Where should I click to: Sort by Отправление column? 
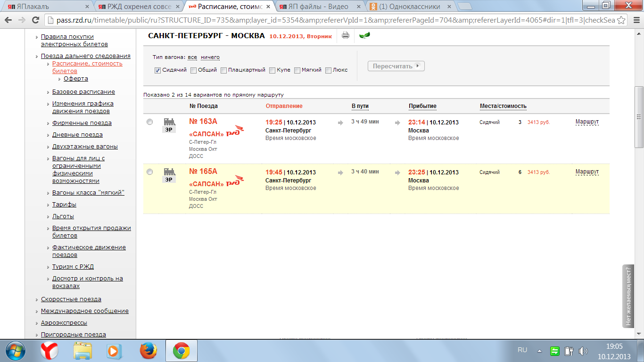(x=284, y=106)
